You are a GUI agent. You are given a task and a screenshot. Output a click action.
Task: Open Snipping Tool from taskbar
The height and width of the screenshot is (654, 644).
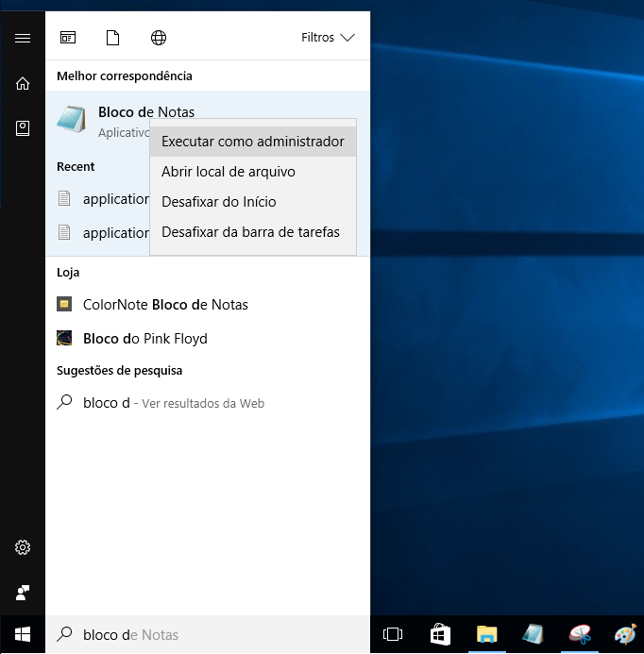click(580, 634)
